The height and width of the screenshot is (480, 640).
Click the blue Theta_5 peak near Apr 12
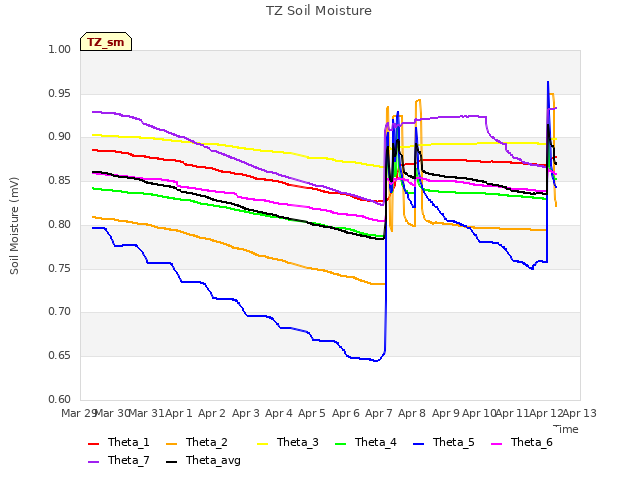tap(548, 82)
